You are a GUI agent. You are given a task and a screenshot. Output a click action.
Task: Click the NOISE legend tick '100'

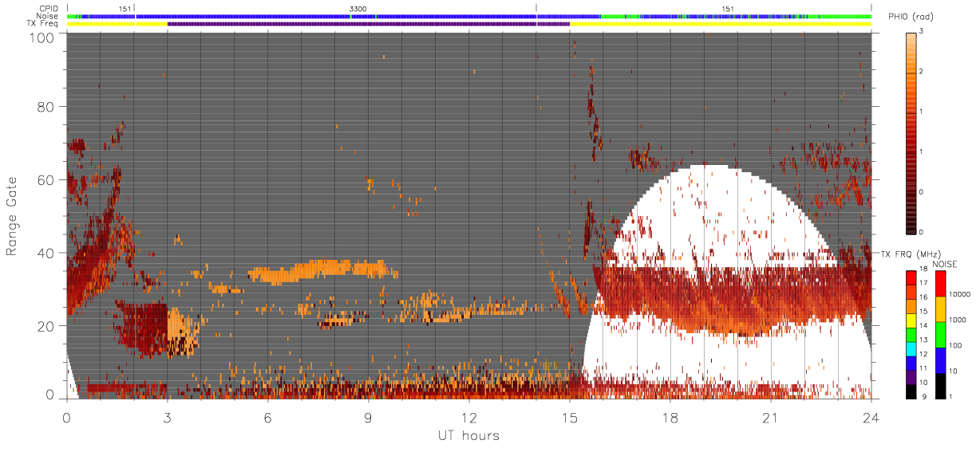[x=956, y=345]
